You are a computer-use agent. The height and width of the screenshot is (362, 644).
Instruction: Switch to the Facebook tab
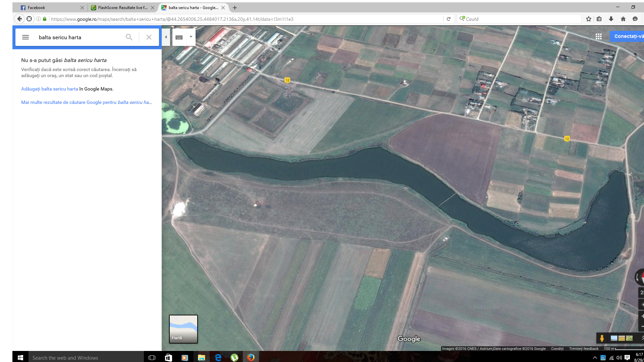(x=50, y=7)
